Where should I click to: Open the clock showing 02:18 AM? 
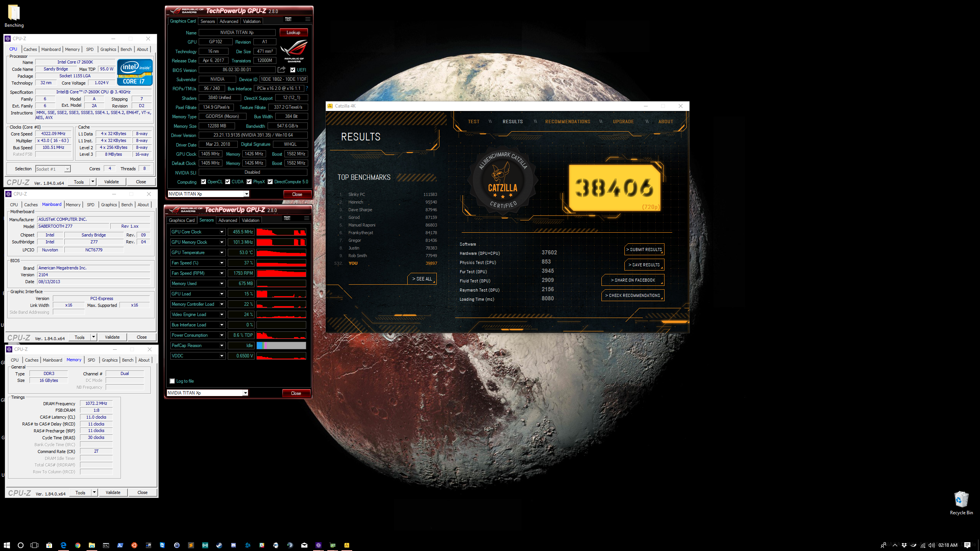tap(948, 545)
